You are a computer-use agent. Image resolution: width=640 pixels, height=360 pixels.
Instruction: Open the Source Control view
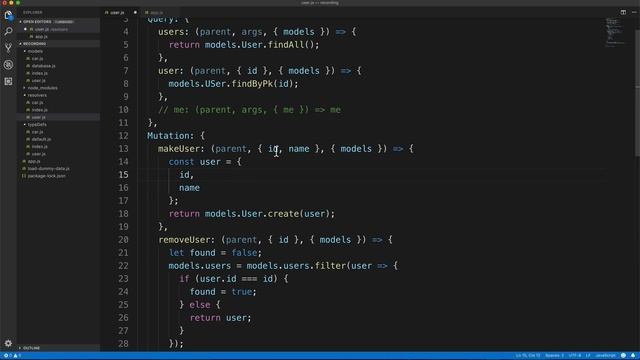(8, 48)
